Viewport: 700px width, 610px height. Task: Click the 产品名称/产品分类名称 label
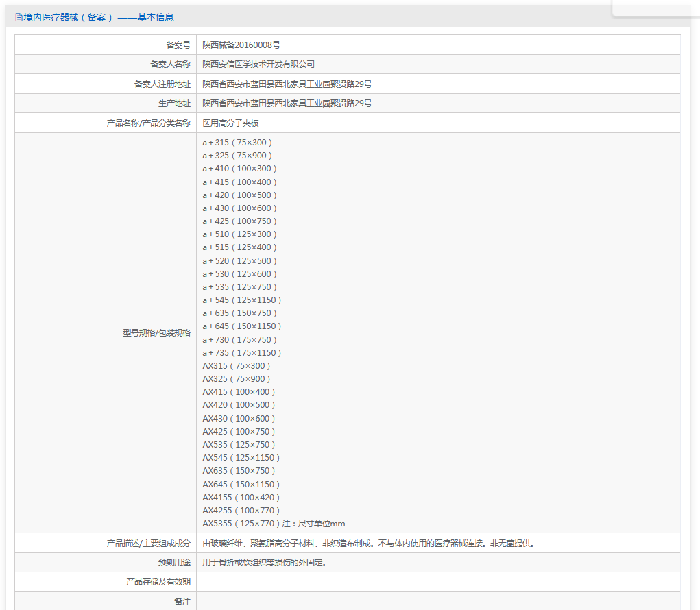[148, 123]
